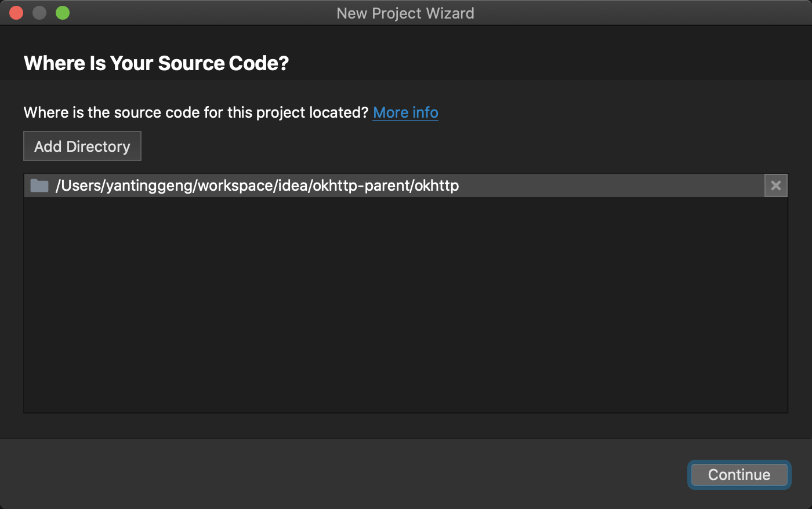Minimize the wizard with the yellow button
This screenshot has width=812, height=509.
(39, 13)
